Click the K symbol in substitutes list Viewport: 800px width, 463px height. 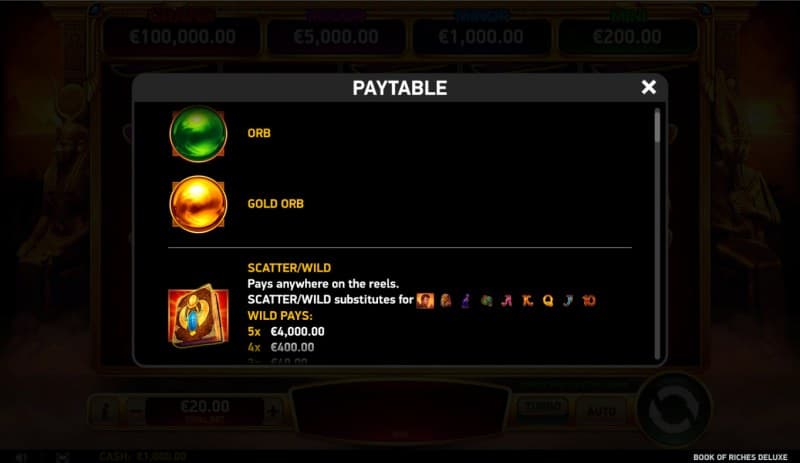(x=527, y=301)
